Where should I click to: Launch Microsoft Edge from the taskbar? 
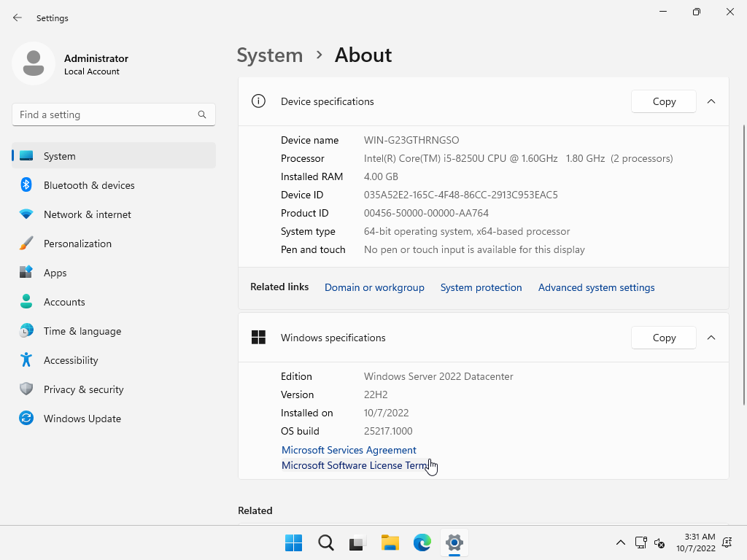point(422,542)
